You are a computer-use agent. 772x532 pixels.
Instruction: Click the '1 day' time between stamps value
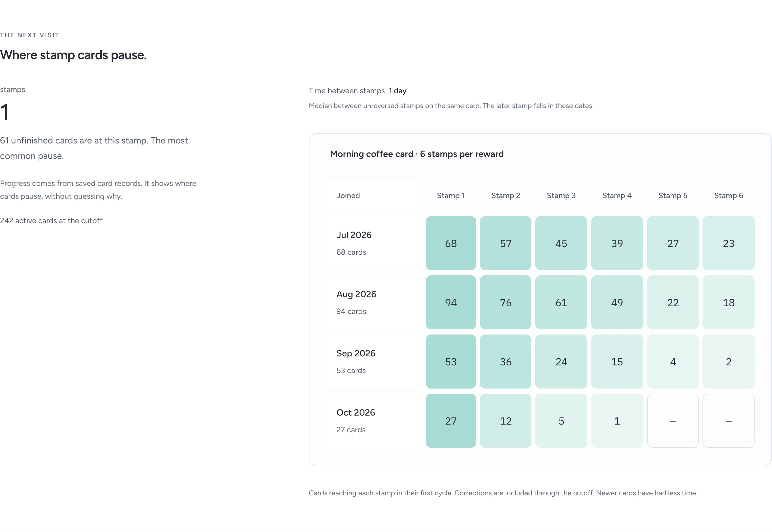click(x=398, y=91)
